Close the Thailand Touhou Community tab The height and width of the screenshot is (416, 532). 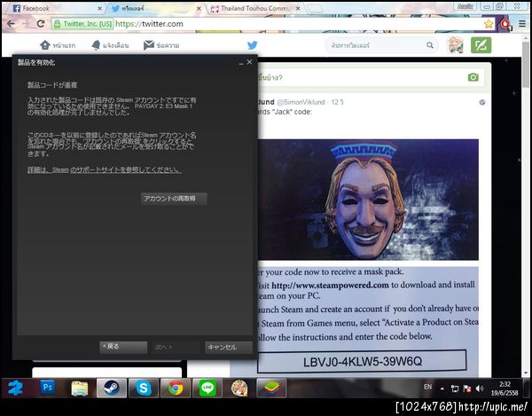(x=298, y=9)
